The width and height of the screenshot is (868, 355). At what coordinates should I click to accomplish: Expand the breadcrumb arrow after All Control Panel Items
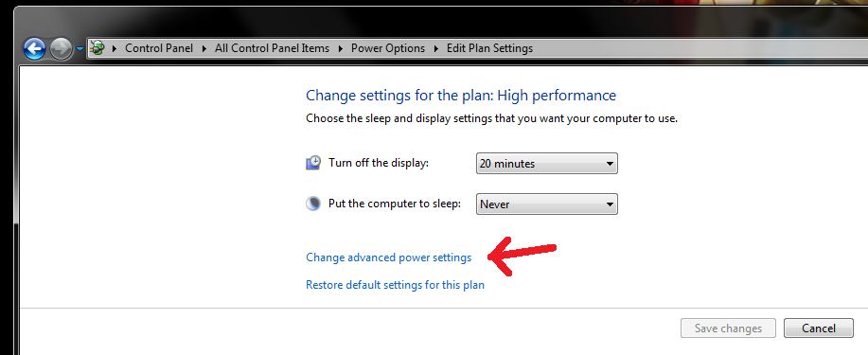(x=340, y=48)
